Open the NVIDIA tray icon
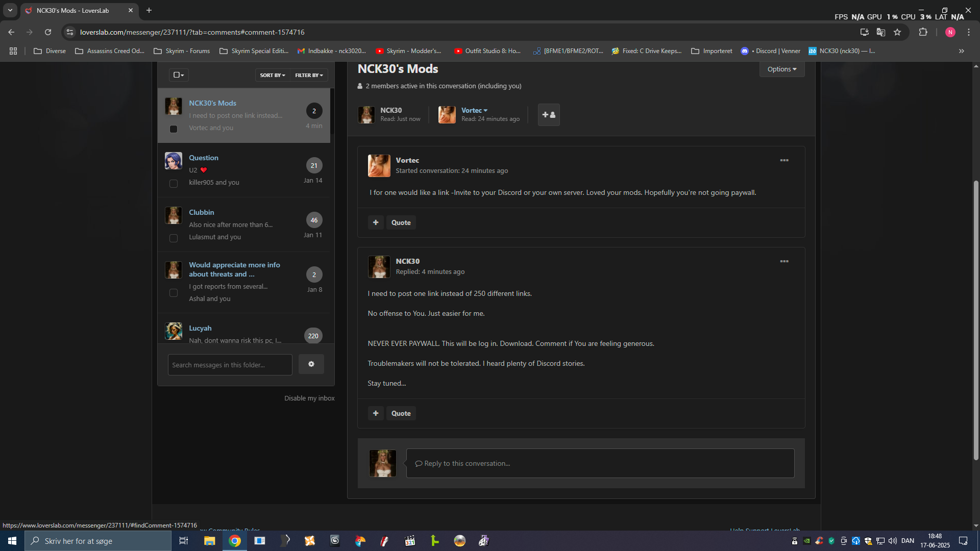980x551 pixels. 807,541
